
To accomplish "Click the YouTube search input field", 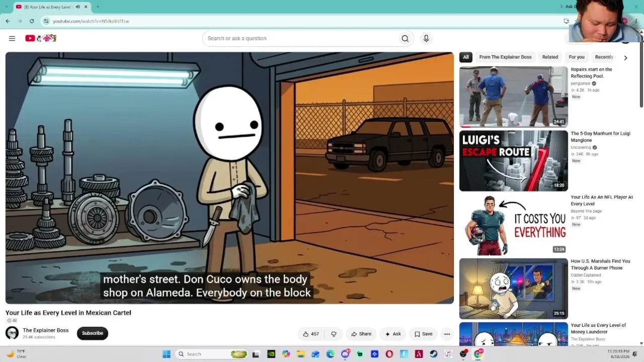I will (x=300, y=38).
